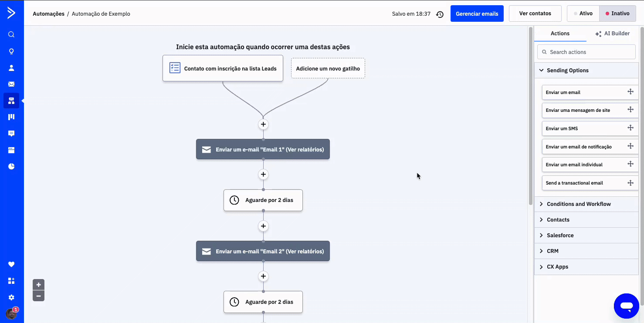
Task: Click the Gerenciar emails button
Action: (x=477, y=13)
